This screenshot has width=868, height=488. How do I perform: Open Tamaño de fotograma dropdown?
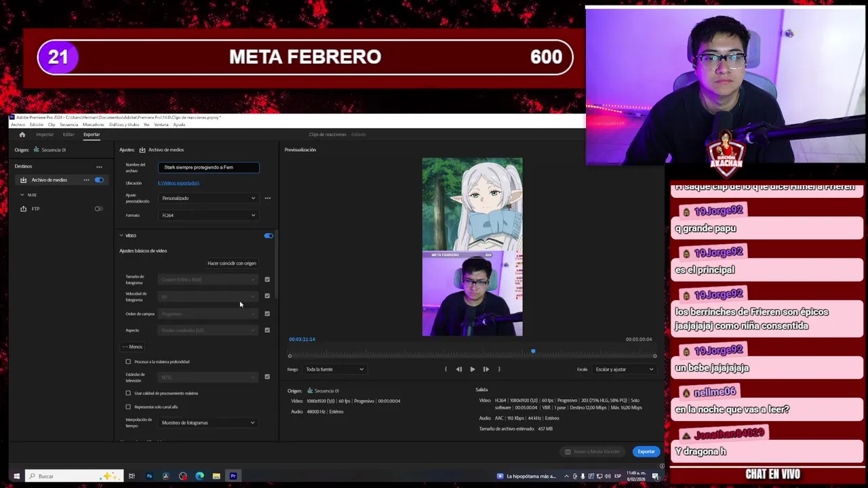click(208, 279)
